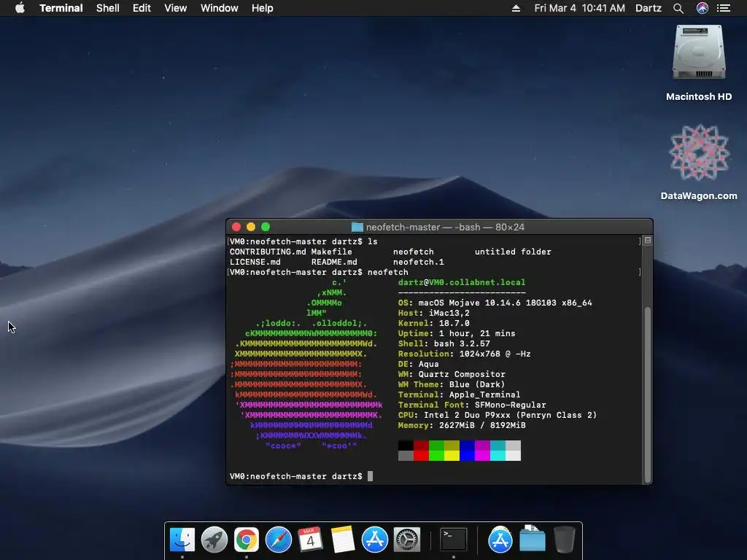The height and width of the screenshot is (560, 747).
Task: Click 'neofetch.1' in ls output
Action: click(x=418, y=262)
